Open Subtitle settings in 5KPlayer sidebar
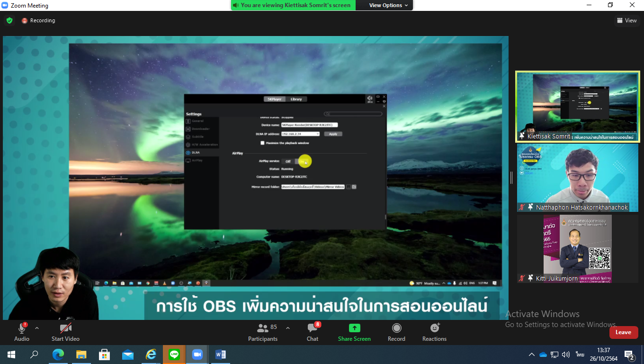Viewport: 644px width, 364px height. pyautogui.click(x=202, y=137)
